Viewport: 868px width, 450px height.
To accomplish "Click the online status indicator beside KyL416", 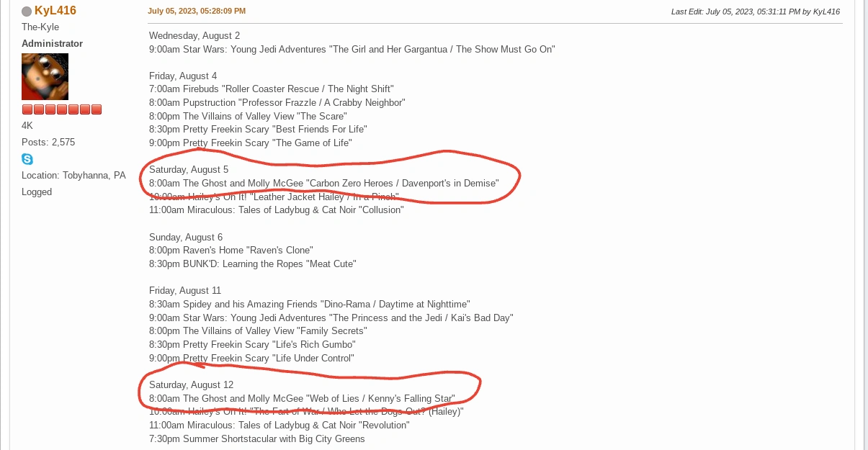I will [27, 11].
